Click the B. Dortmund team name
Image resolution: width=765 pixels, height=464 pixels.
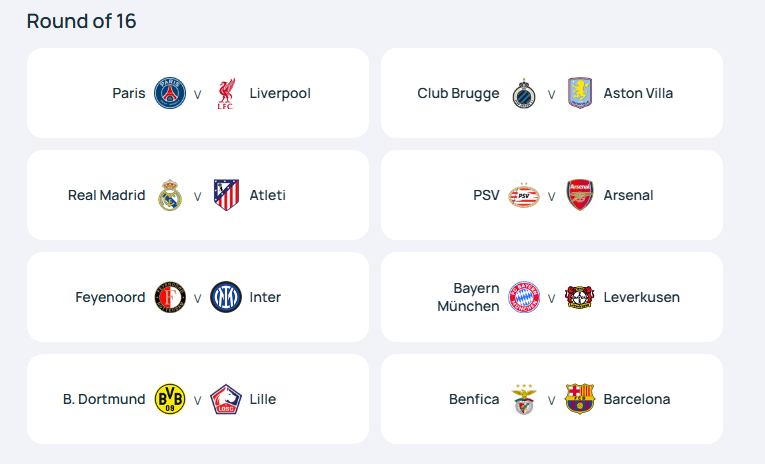pos(104,399)
